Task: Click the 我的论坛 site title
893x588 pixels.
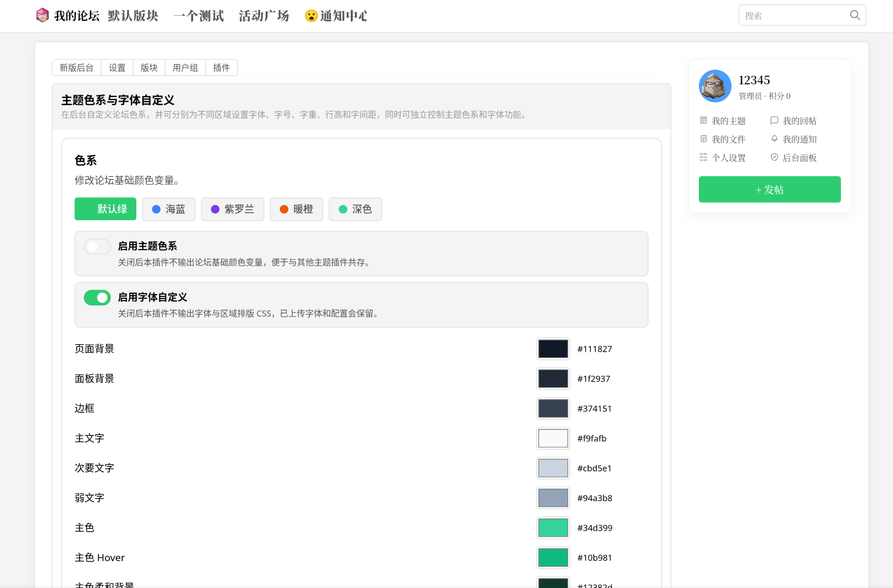Action: click(x=77, y=16)
